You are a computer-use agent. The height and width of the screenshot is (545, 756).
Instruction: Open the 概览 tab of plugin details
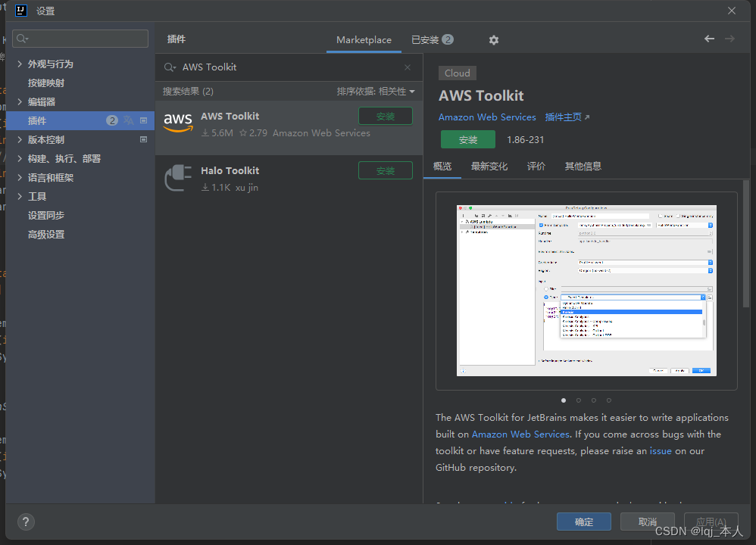point(442,167)
